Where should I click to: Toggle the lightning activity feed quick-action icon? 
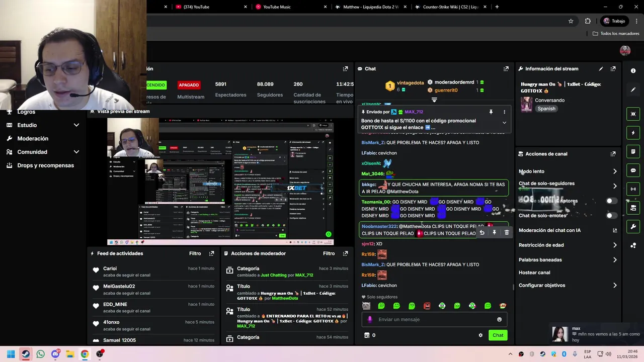coord(633,133)
